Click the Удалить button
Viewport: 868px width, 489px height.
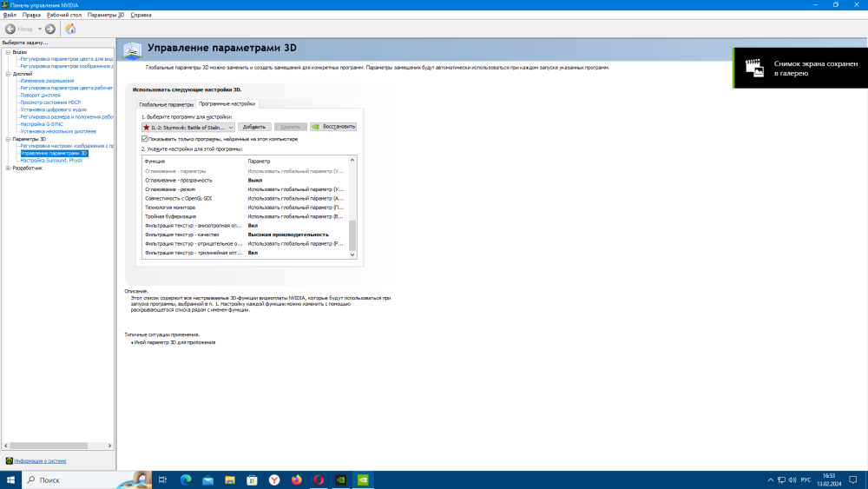click(x=290, y=127)
